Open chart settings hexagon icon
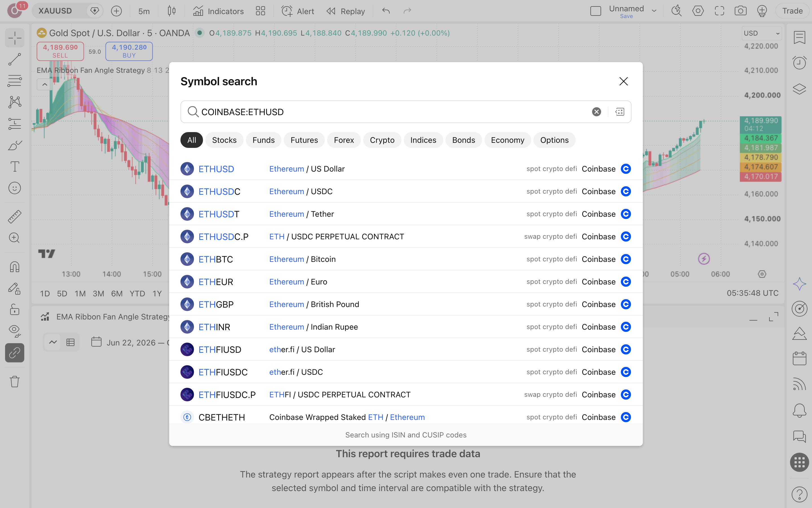This screenshot has height=508, width=812. [698, 11]
